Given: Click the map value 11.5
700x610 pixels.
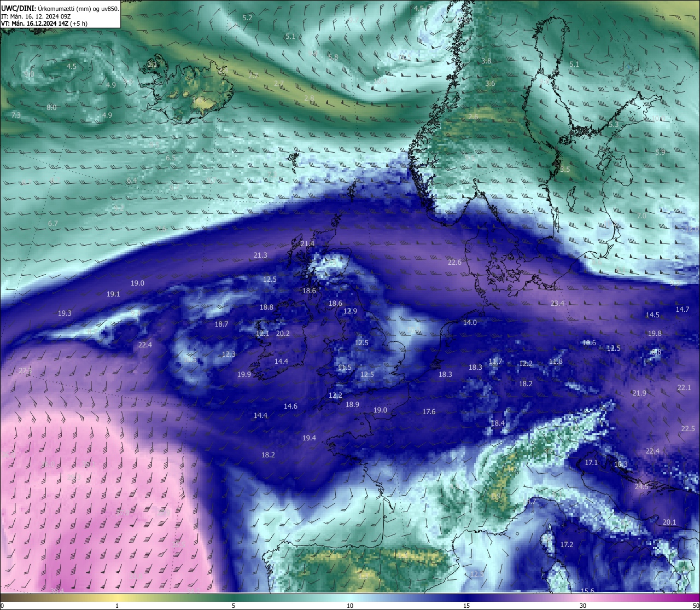Looking at the screenshot, I should 345,368.
